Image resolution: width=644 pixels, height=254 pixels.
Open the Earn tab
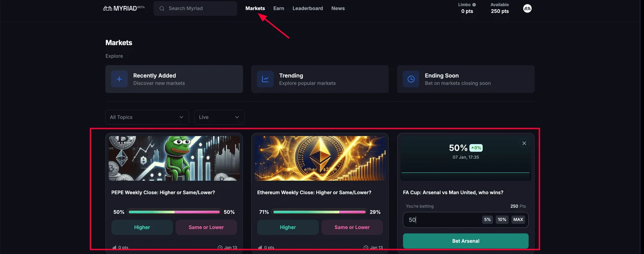pos(279,8)
